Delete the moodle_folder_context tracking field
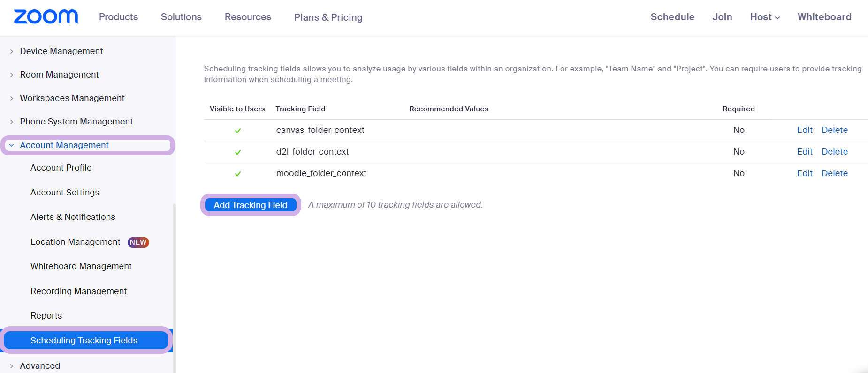 click(x=834, y=173)
